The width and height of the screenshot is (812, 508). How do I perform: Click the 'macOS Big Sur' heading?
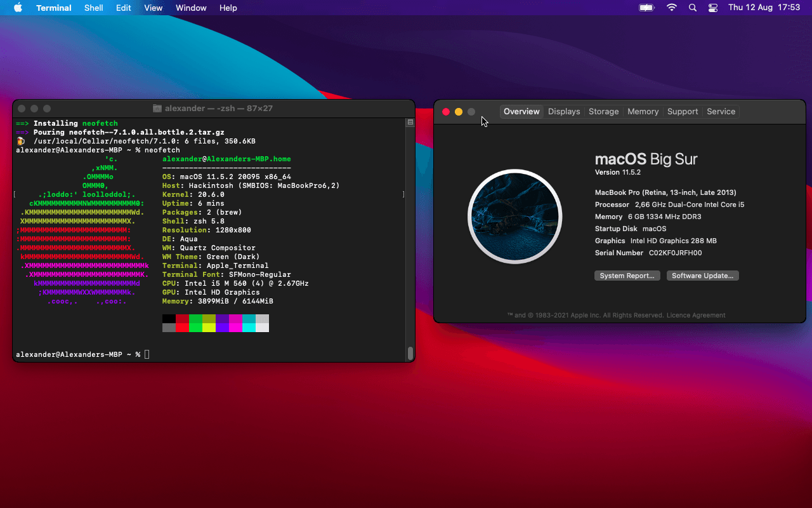(x=646, y=159)
